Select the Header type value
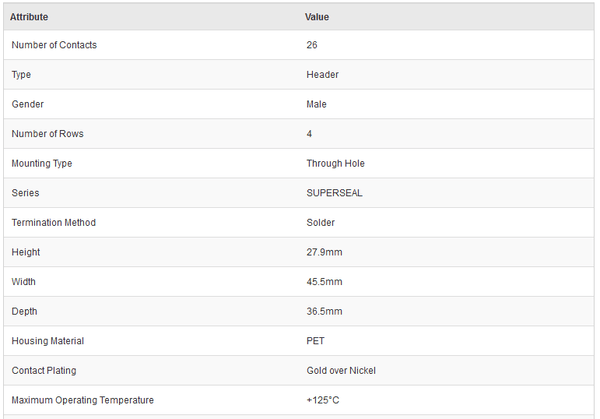This screenshot has height=419, width=600. coord(322,74)
